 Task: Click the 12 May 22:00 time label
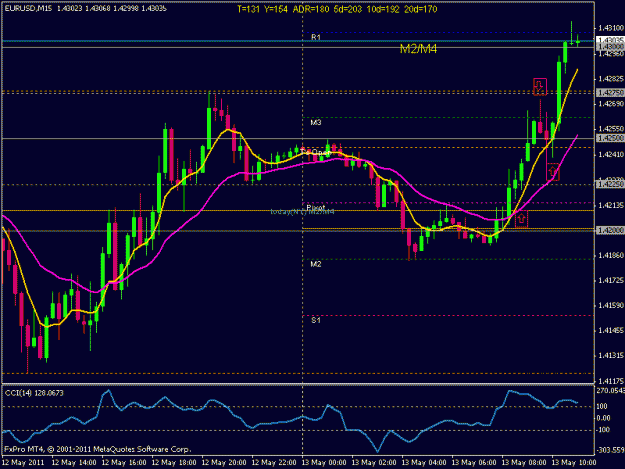pyautogui.click(x=274, y=463)
